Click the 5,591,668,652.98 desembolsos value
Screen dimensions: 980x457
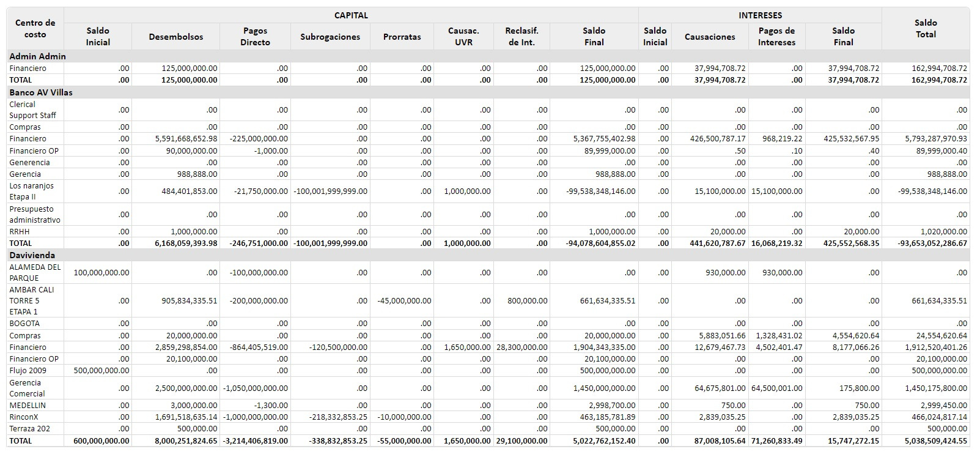click(x=186, y=139)
